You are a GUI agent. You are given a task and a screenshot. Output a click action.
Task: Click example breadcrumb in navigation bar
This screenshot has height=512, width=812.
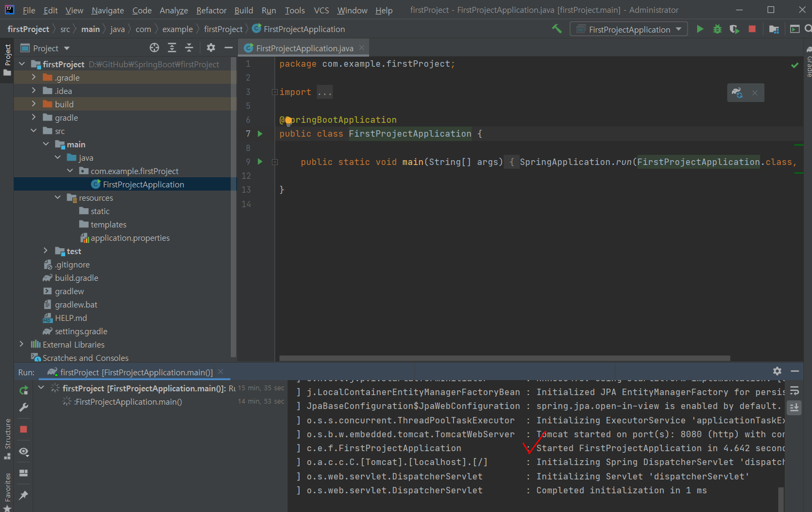pyautogui.click(x=177, y=29)
